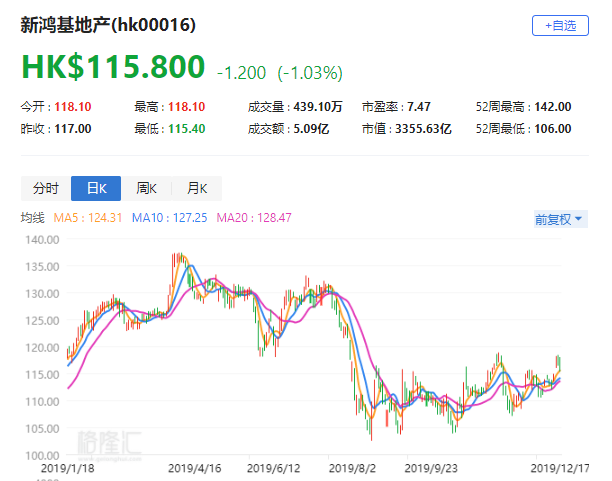This screenshot has height=481, width=612.
Task: Click the HK$115.800 current price
Action: (113, 71)
